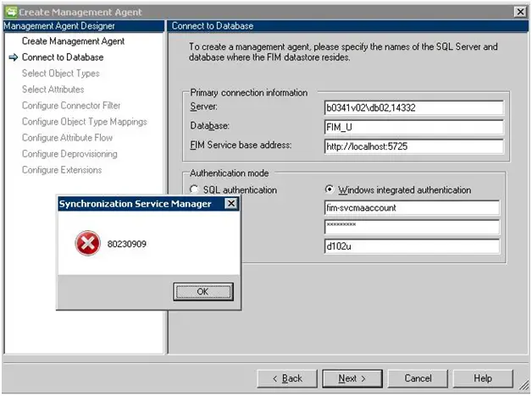
Task: Click the user name field with fim-svcmaaccount
Action: [x=412, y=207]
